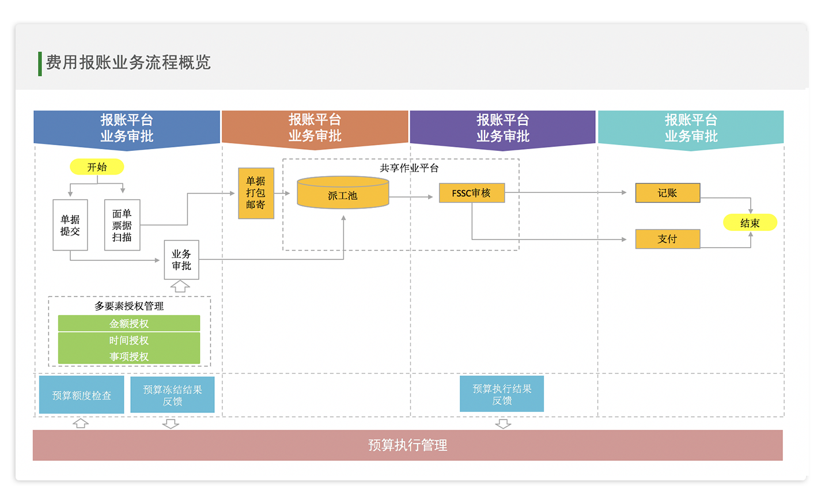This screenshot has height=504, width=821.
Task: Select the 面单票据扫描 box
Action: tap(122, 225)
